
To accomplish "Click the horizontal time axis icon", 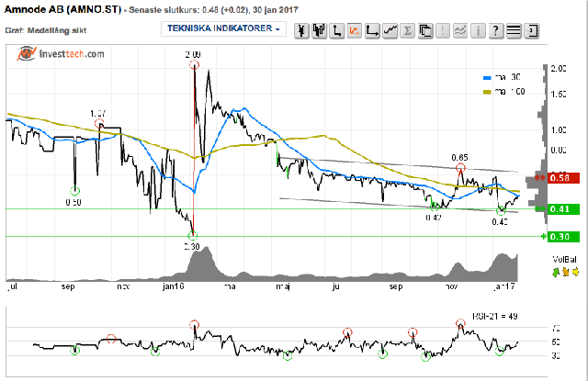I will [372, 30].
